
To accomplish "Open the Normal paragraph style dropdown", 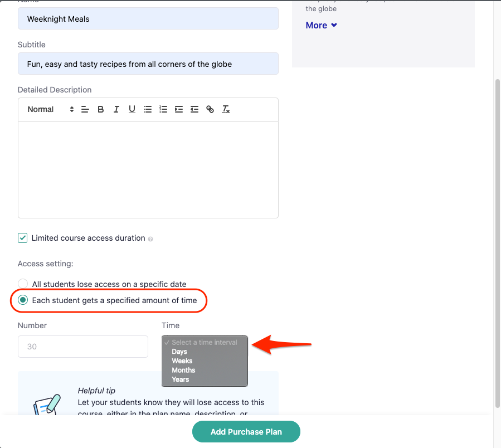I will click(51, 110).
